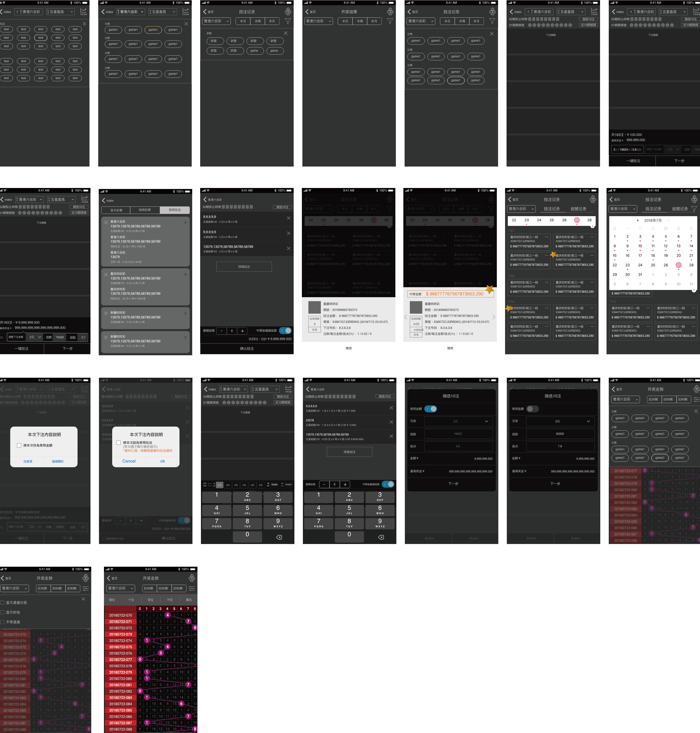Open 香港六合彩 dropdown above 個位 trend table
The width and height of the screenshot is (700, 733).
click(x=121, y=588)
